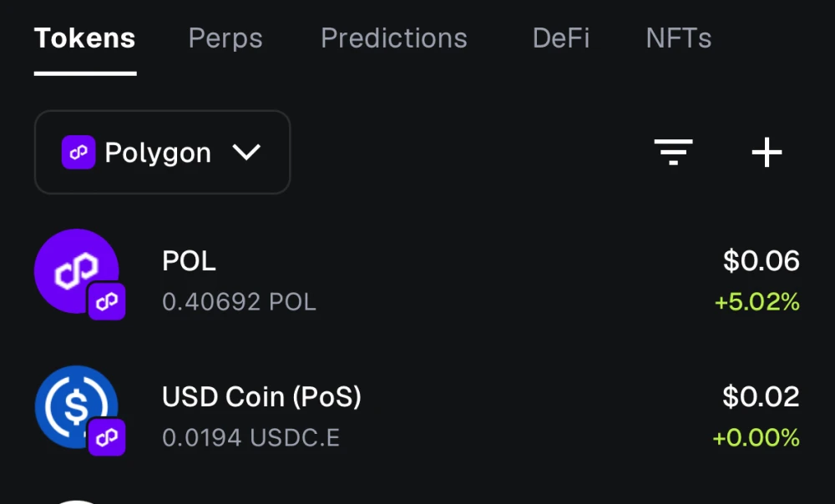Open USD Coin (PoS) token name

click(x=261, y=397)
